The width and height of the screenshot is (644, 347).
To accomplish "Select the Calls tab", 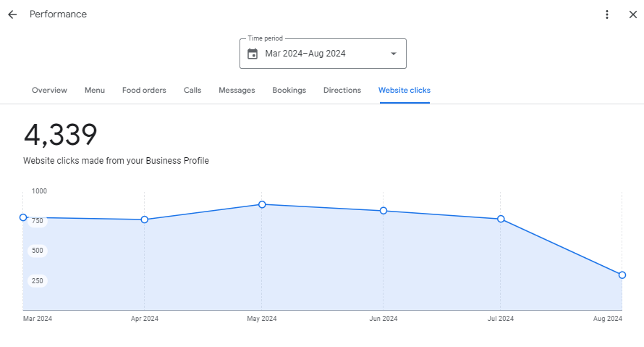I will (x=192, y=91).
